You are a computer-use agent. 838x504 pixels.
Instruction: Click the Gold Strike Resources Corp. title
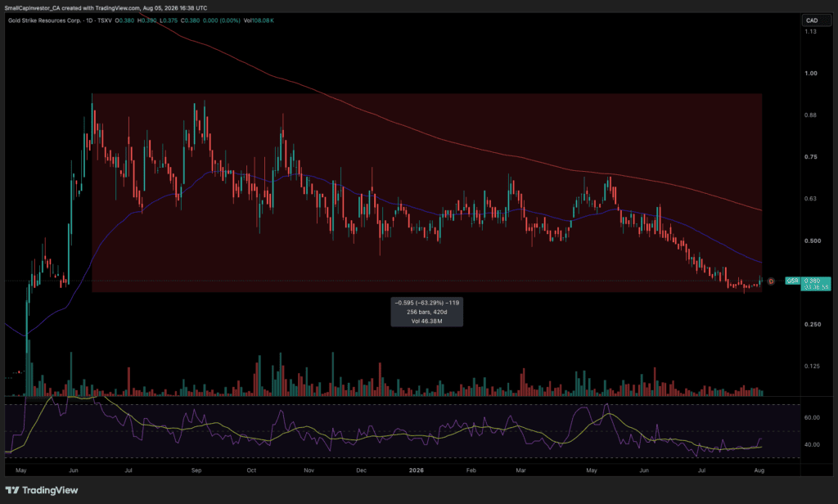pyautogui.click(x=44, y=20)
